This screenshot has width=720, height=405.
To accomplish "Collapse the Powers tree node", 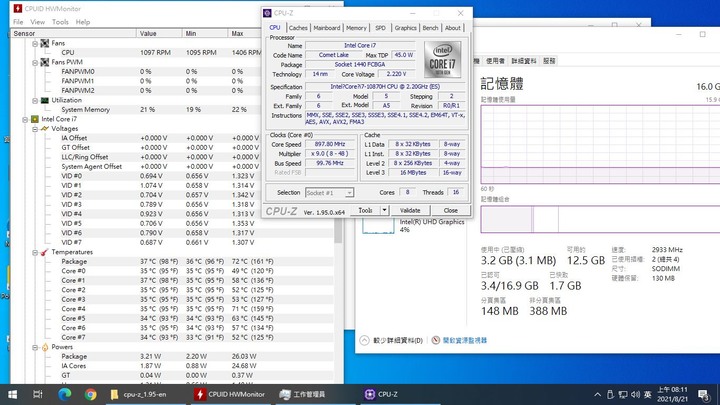I will pyautogui.click(x=35, y=347).
